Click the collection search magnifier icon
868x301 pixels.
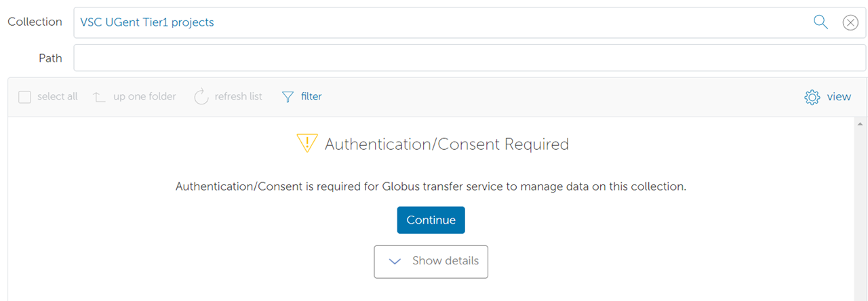click(821, 22)
